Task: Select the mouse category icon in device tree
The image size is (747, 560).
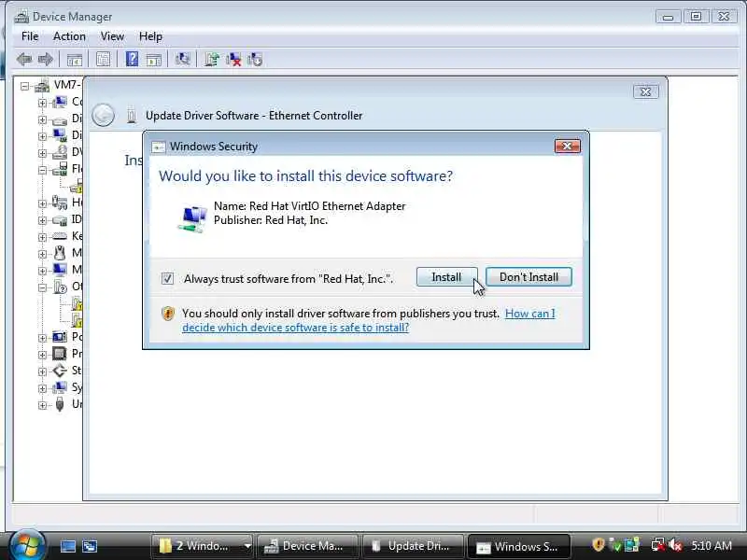Action: pyautogui.click(x=60, y=253)
